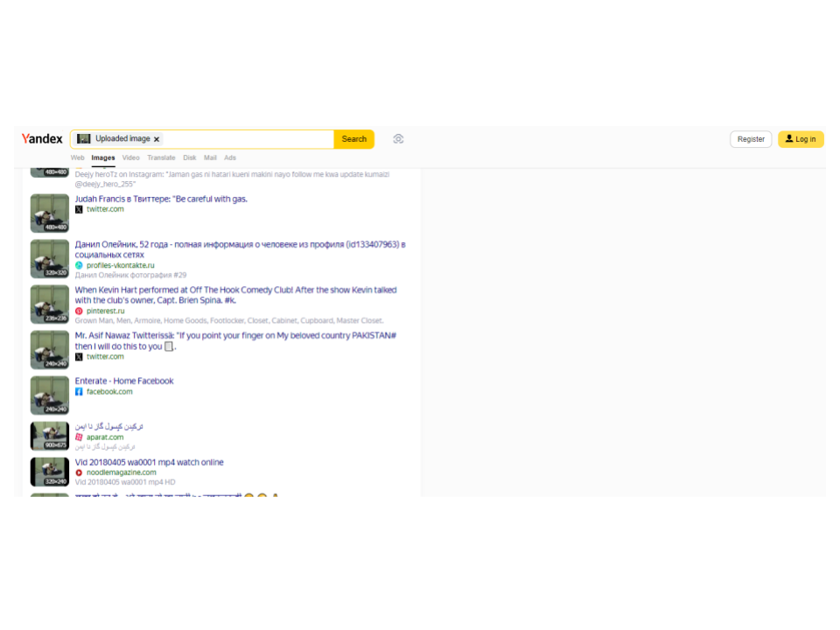Switch to the Web tab
Viewport: 840px width, 630px height.
click(x=77, y=158)
